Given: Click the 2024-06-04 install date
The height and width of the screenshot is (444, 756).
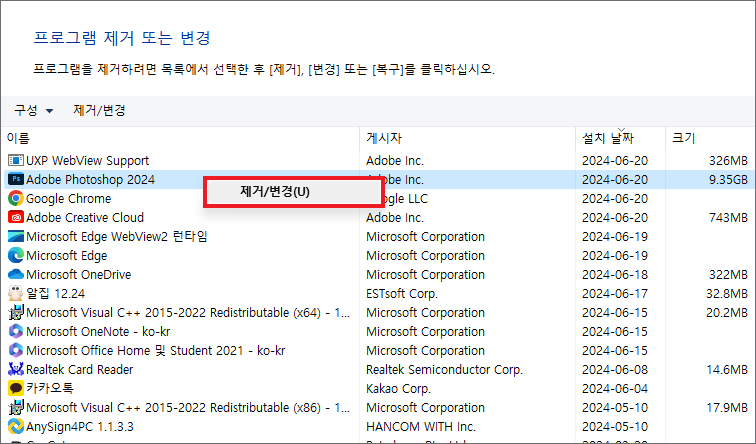Looking at the screenshot, I should 615,389.
